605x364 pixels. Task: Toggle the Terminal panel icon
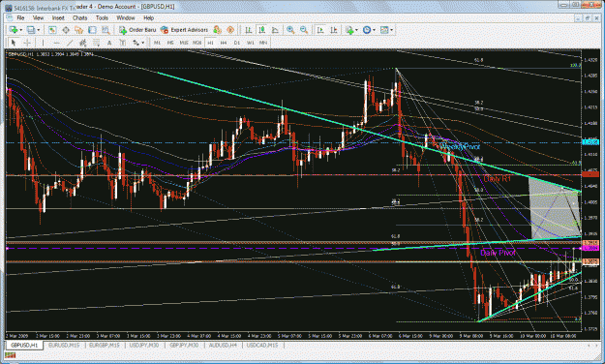coord(92,30)
